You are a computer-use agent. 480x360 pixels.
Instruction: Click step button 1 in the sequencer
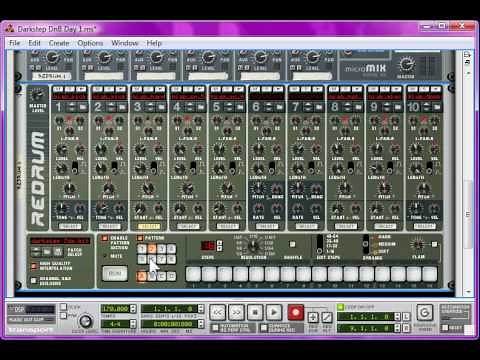(193, 274)
